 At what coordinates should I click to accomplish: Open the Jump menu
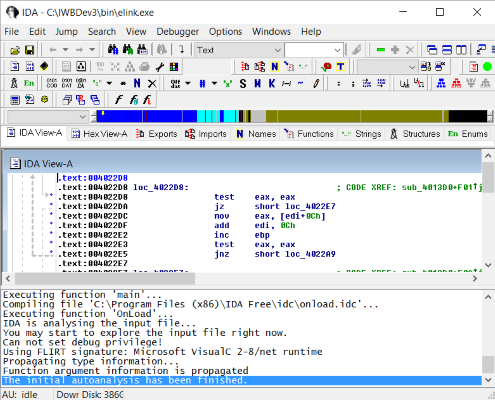(x=66, y=32)
